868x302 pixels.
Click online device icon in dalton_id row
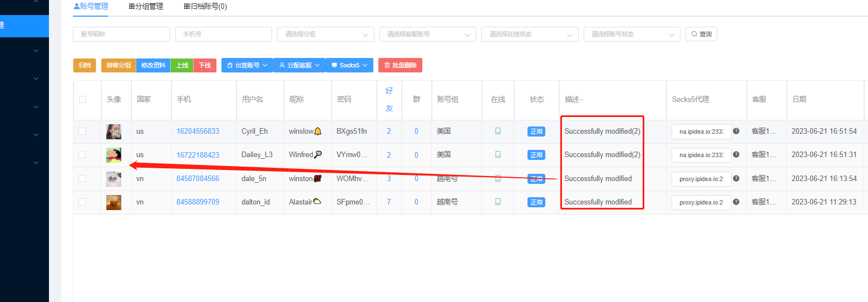click(498, 202)
